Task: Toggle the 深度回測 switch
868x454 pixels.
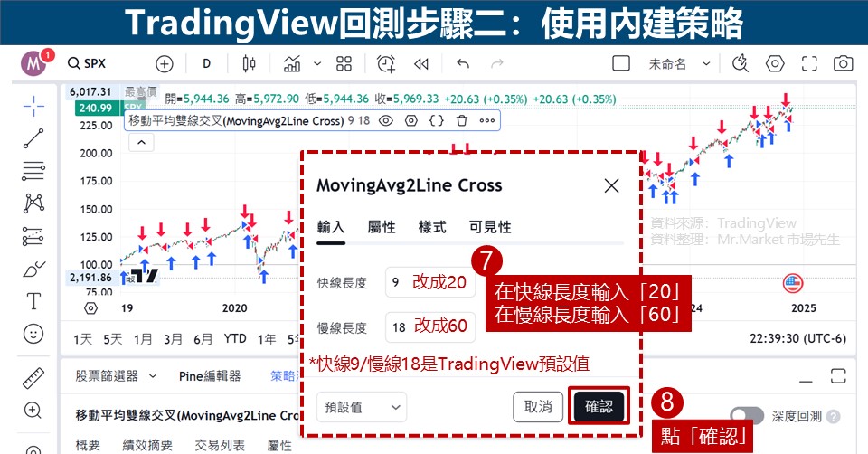Action: (747, 416)
